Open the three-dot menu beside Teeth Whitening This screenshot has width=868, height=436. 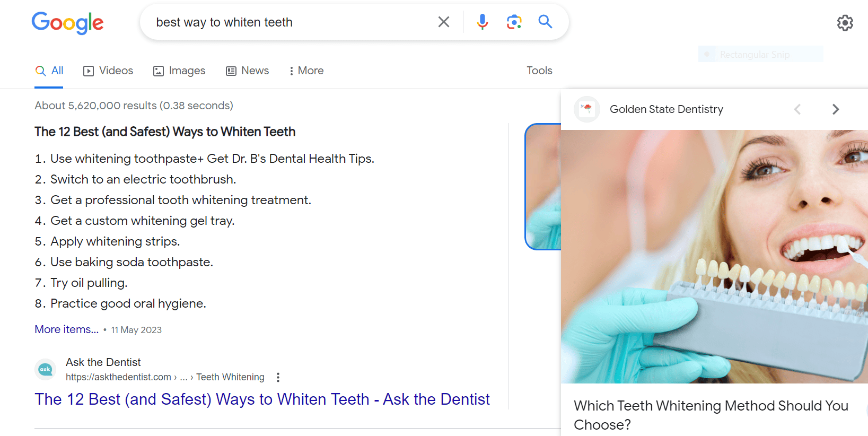278,377
